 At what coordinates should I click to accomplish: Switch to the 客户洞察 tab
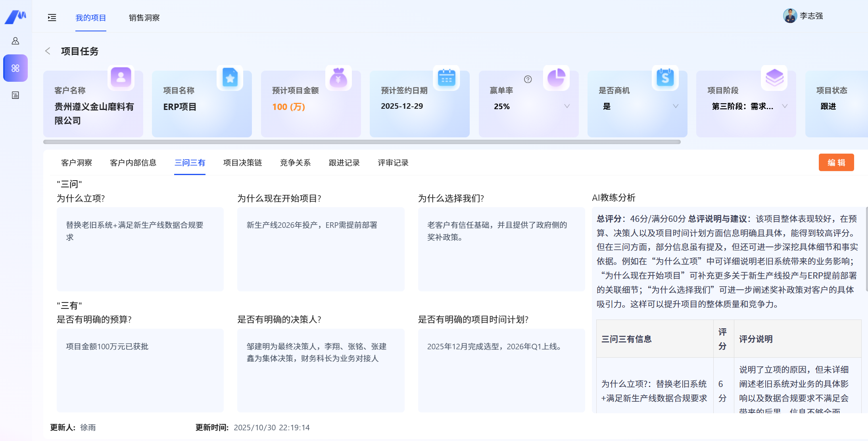76,162
